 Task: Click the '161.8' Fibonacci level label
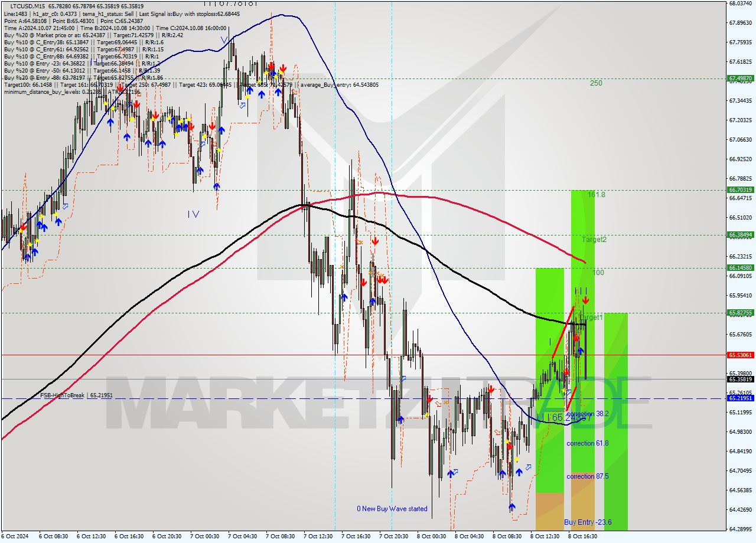[597, 194]
